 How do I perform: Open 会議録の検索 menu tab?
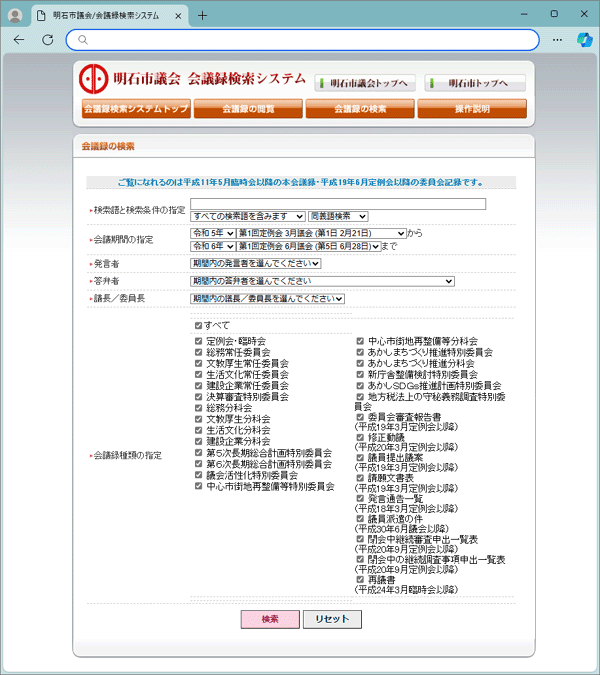coord(360,108)
